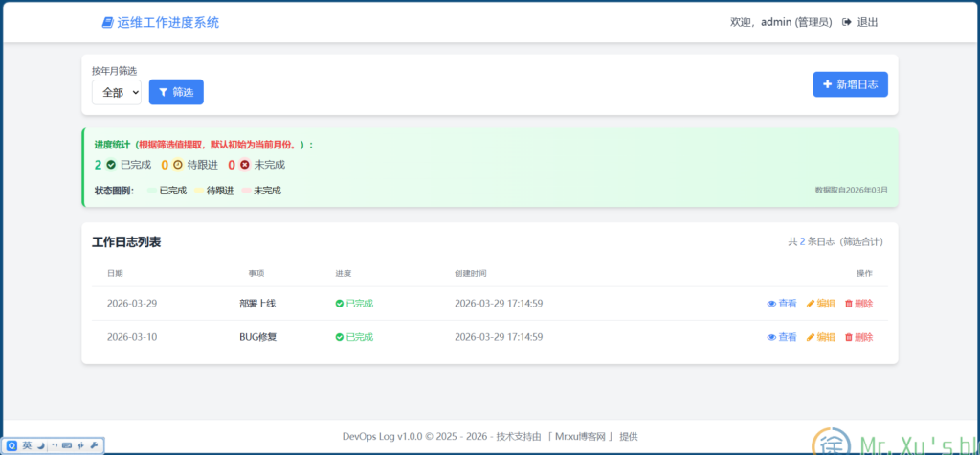The height and width of the screenshot is (455, 980).
Task: Click the 共 2 条日志 total count
Action: (x=835, y=241)
